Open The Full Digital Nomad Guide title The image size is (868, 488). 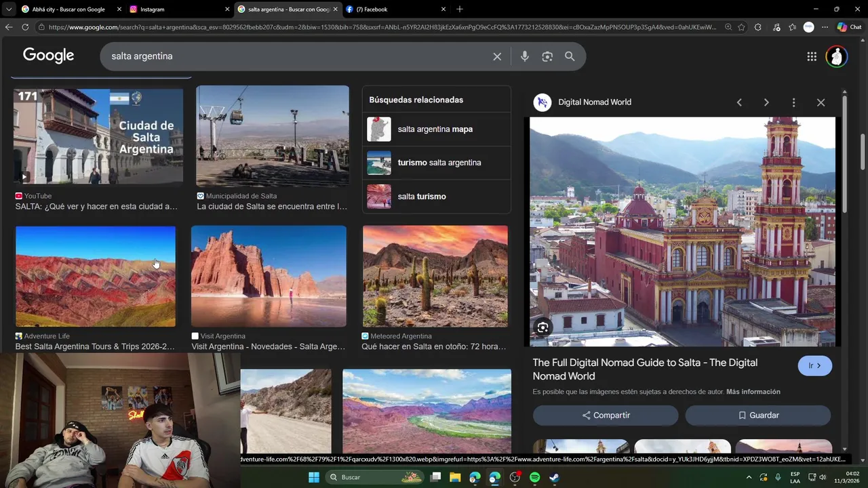[x=645, y=369]
